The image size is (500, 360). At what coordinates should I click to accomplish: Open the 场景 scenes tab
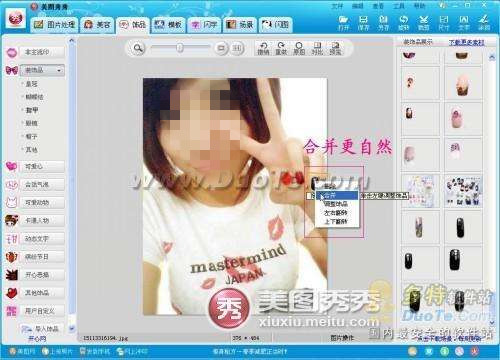[240, 25]
